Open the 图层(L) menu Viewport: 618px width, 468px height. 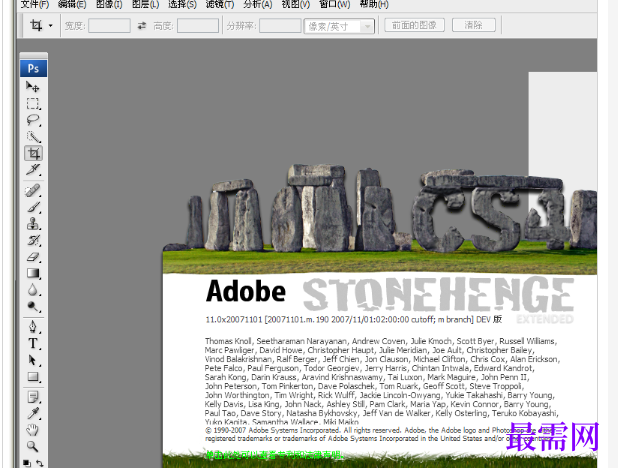pos(145,5)
